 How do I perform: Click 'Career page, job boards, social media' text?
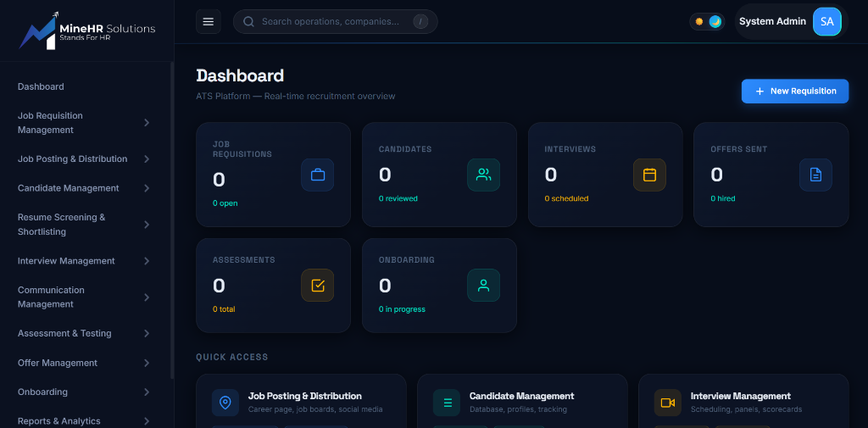pyautogui.click(x=315, y=409)
